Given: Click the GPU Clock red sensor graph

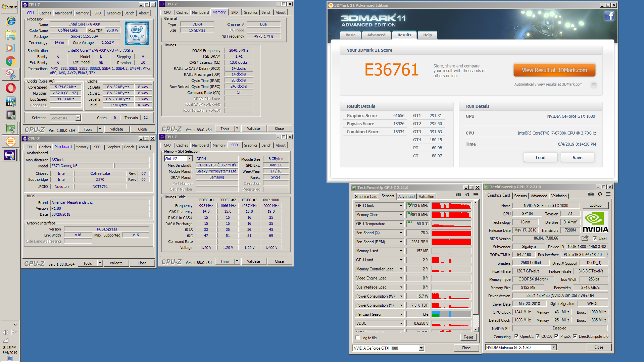Looking at the screenshot, I should click(x=451, y=206).
